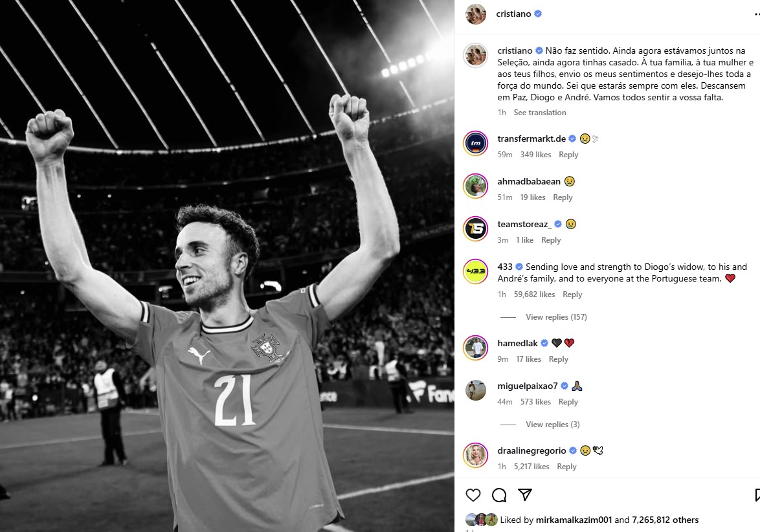Reply to ahmadbabaean's comment
This screenshot has width=760, height=532.
pyautogui.click(x=563, y=197)
